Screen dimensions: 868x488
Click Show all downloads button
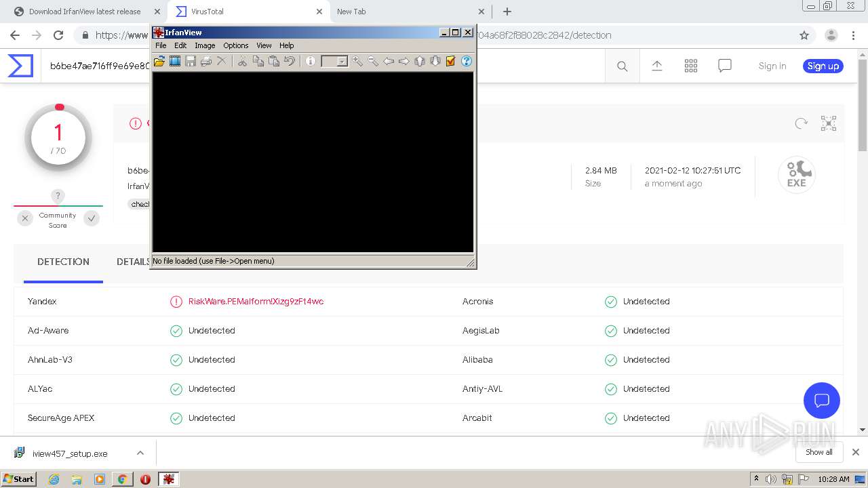(x=819, y=452)
